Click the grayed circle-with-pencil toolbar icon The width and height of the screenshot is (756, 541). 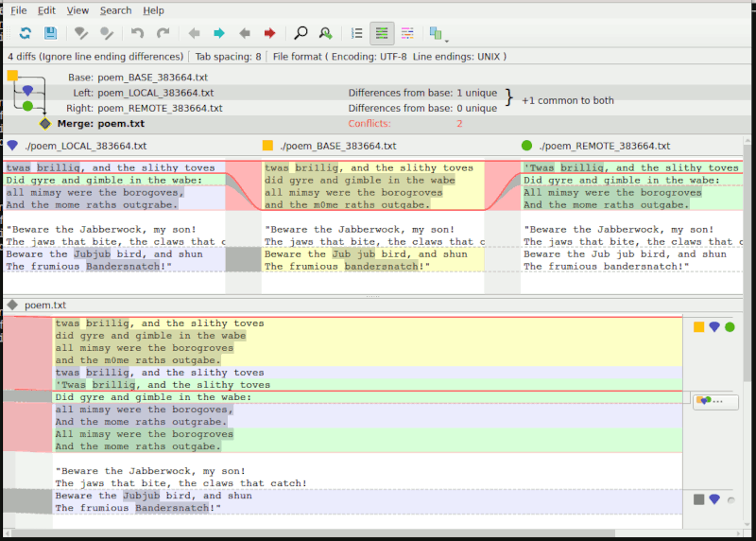107,33
